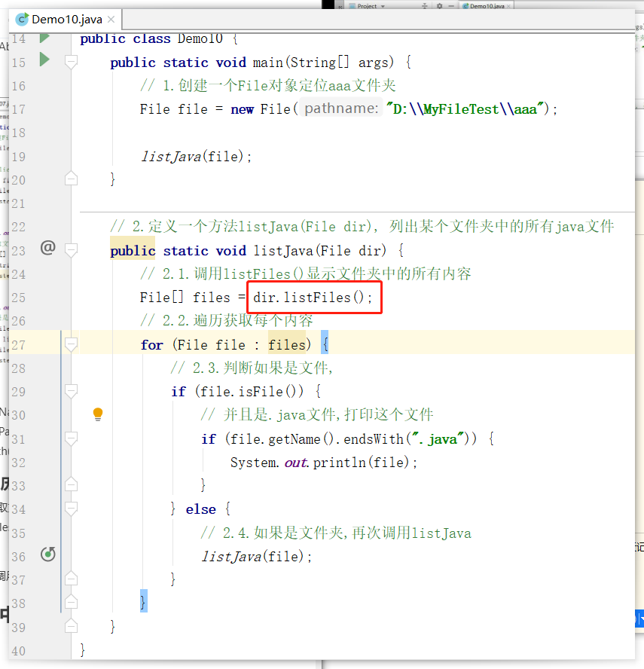Image resolution: width=644 pixels, height=669 pixels.
Task: Click 'new File' constructor on line 17
Action: point(261,109)
